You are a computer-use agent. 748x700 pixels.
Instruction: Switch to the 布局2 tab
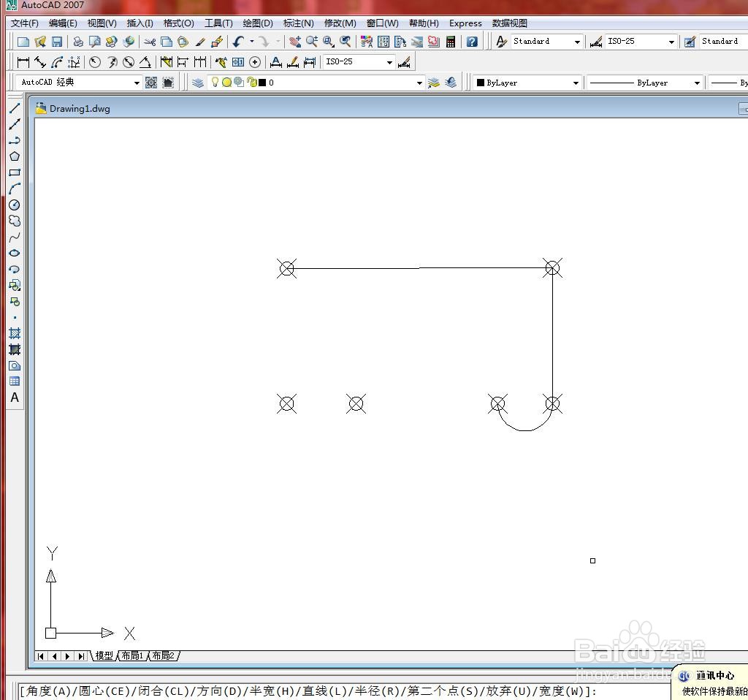163,655
